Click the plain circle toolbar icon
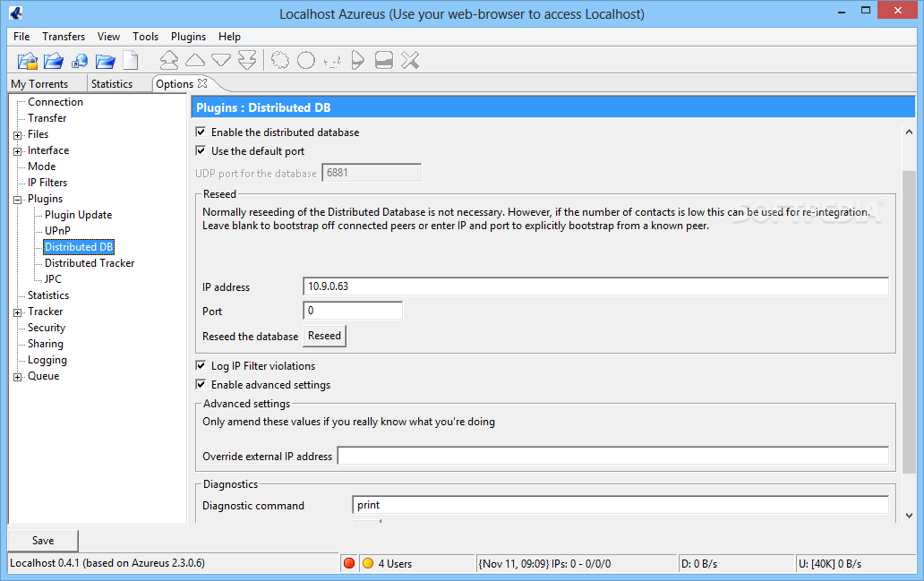 point(306,60)
